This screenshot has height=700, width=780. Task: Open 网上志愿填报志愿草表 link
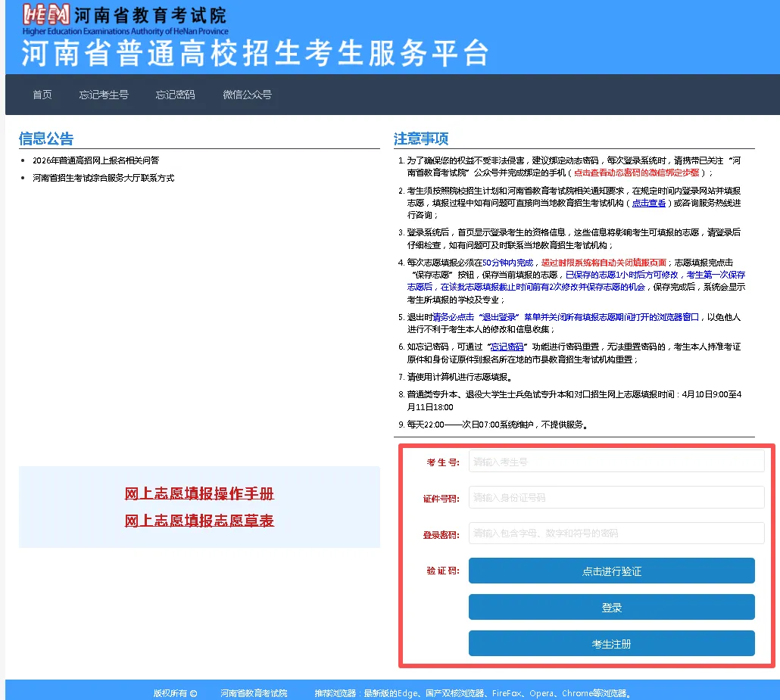coord(199,520)
